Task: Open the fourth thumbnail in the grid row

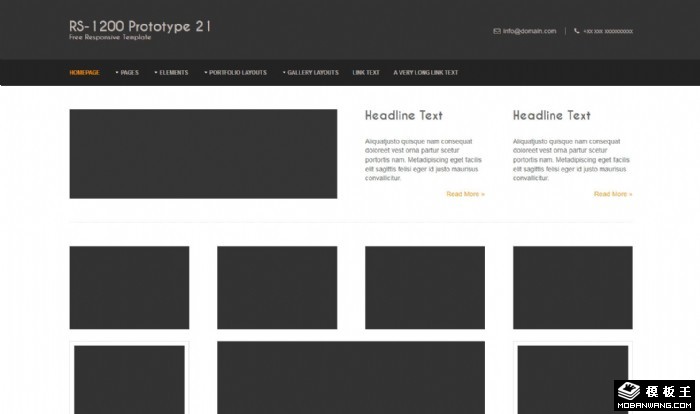Action: tap(573, 287)
